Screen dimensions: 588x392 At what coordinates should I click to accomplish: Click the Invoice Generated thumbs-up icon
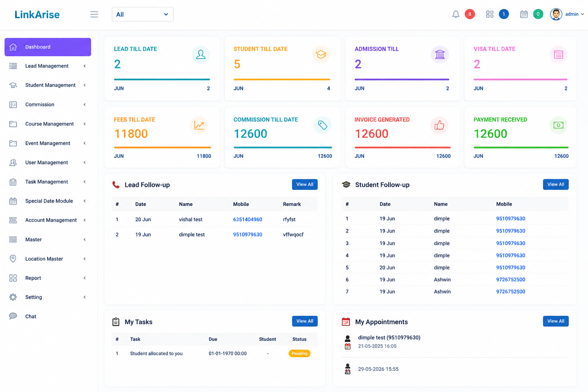click(x=439, y=125)
